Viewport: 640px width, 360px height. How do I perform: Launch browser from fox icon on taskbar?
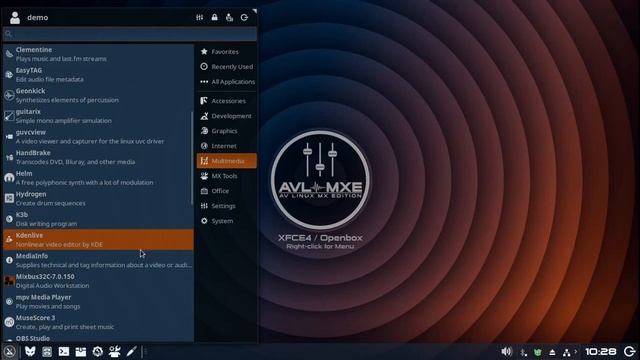(30, 351)
